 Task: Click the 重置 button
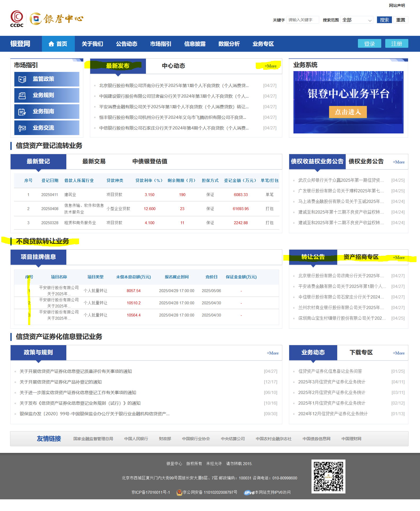coord(401,20)
